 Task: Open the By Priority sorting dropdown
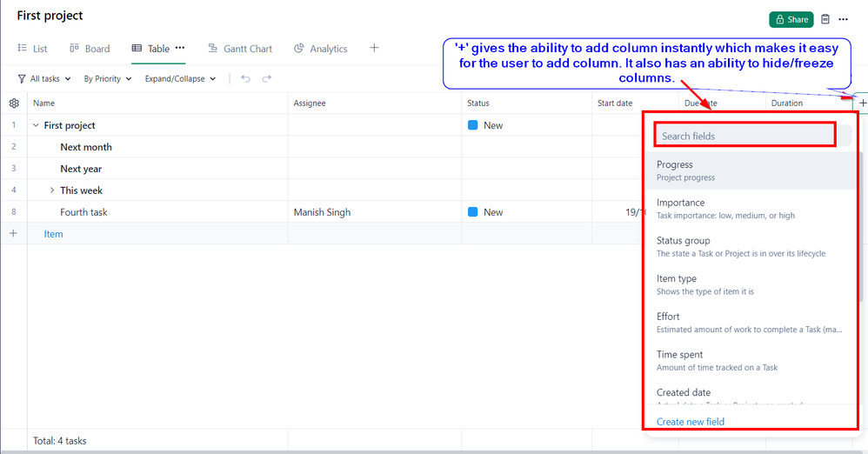[x=108, y=79]
